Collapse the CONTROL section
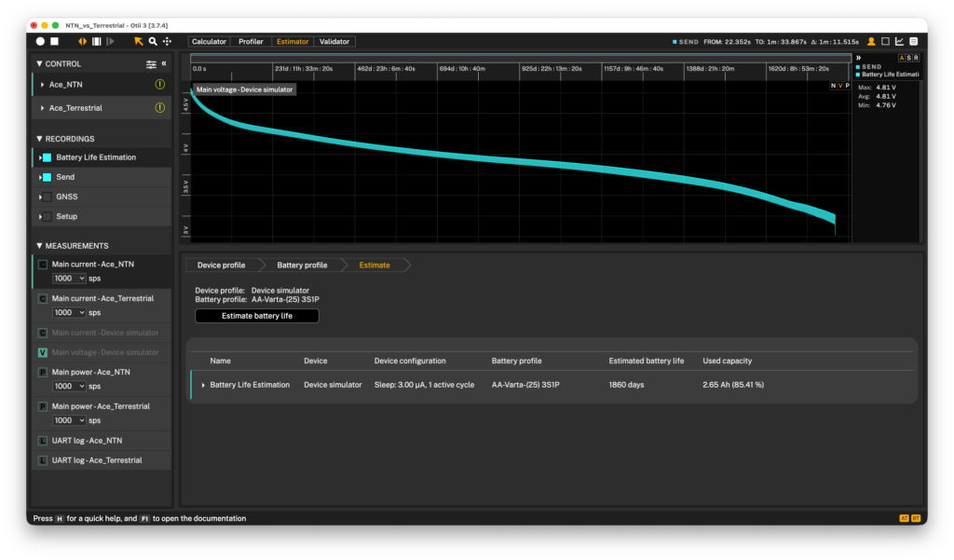This screenshot has width=954, height=560. (x=39, y=64)
